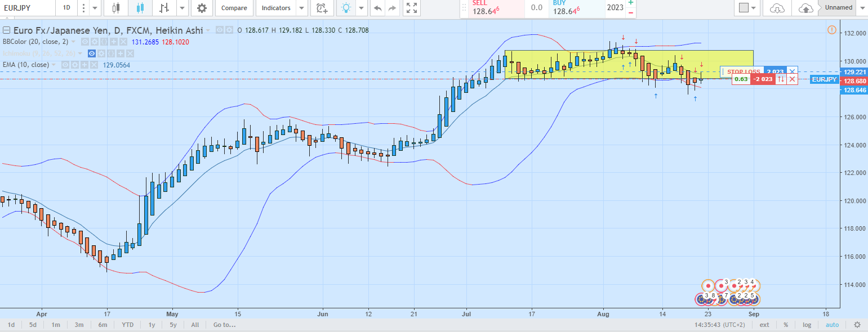The height and width of the screenshot is (332, 868).
Task: Select 1m time range
Action: (56, 325)
